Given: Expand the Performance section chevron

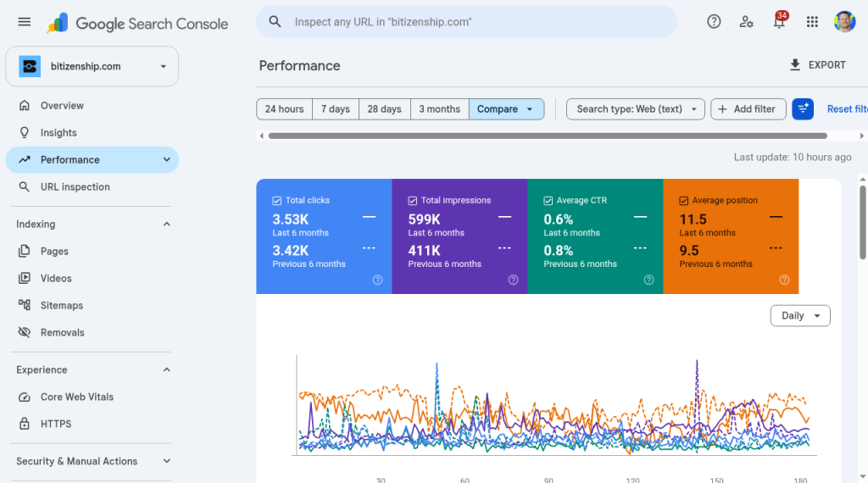Looking at the screenshot, I should (x=167, y=159).
